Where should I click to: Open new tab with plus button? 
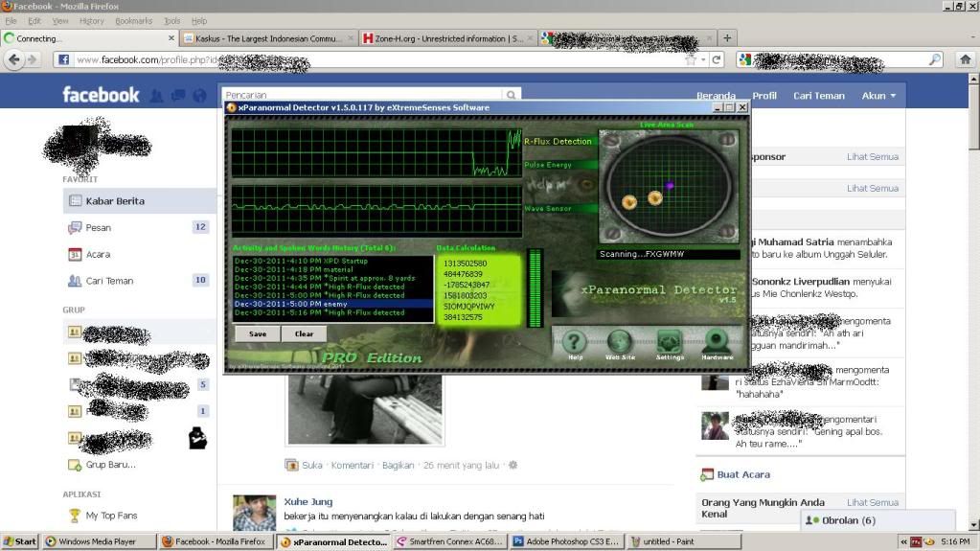(727, 38)
